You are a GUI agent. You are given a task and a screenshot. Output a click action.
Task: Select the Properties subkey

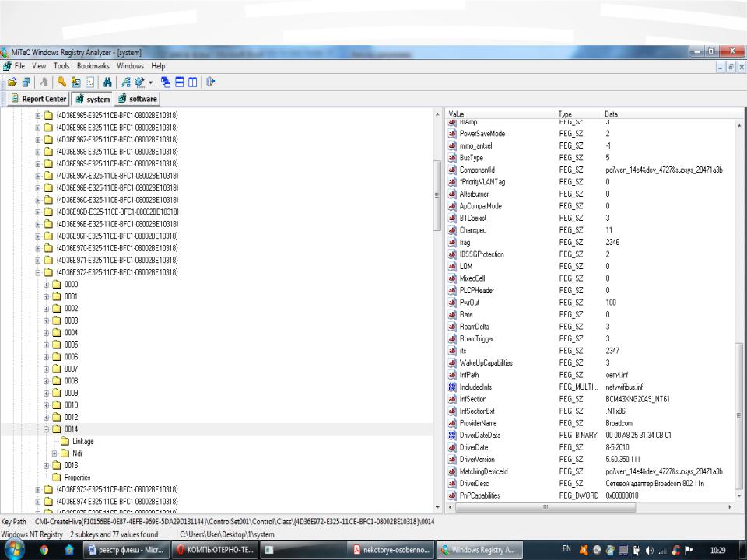pyautogui.click(x=77, y=478)
